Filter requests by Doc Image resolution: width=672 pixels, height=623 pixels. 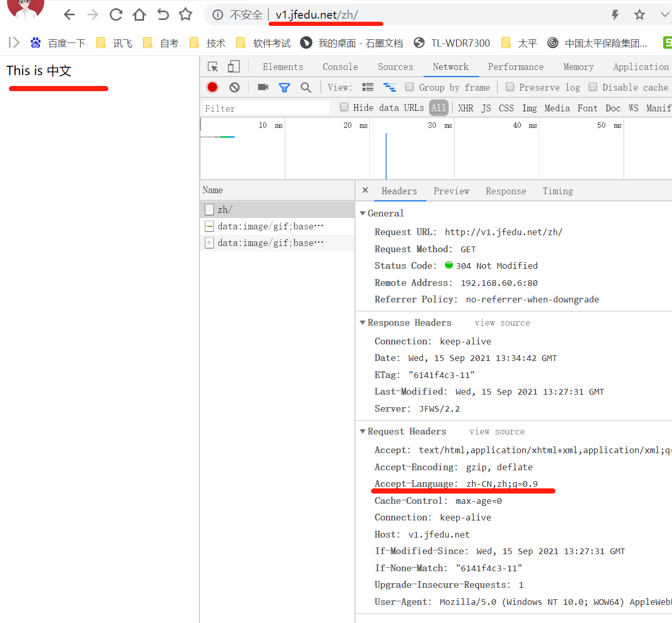(x=613, y=108)
